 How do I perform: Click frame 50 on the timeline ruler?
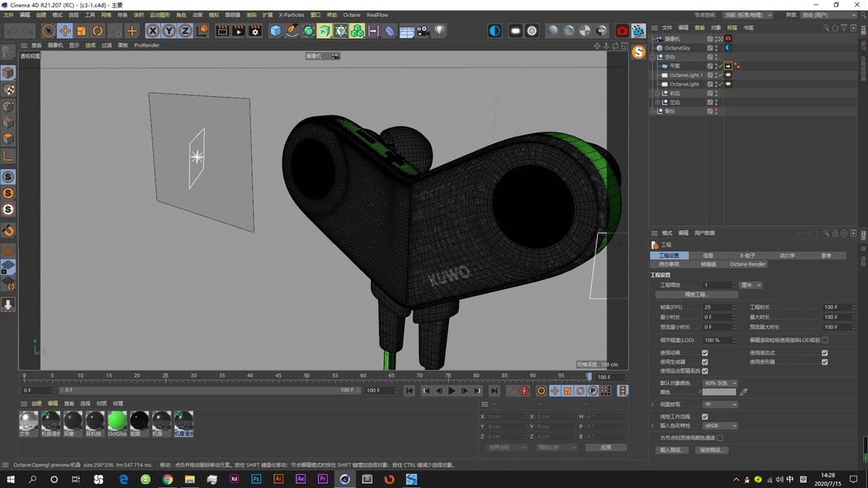coord(307,377)
